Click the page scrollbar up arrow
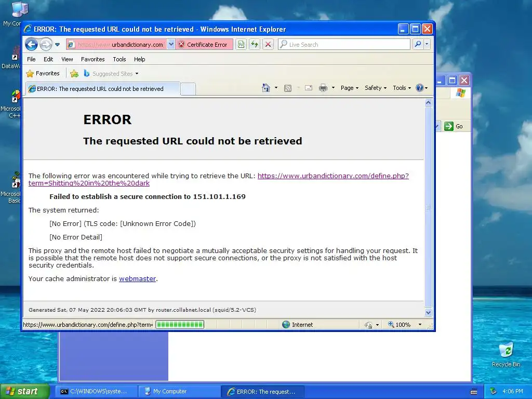 coord(428,102)
